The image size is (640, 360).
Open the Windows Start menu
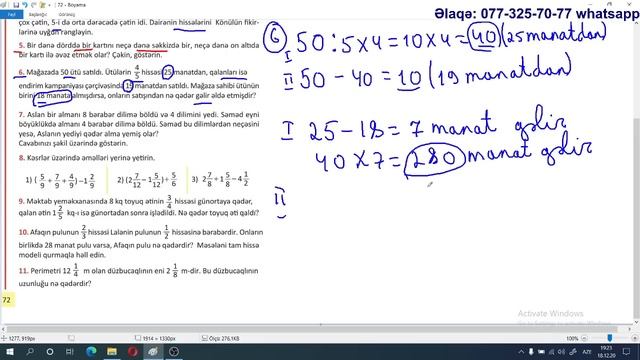point(9,351)
